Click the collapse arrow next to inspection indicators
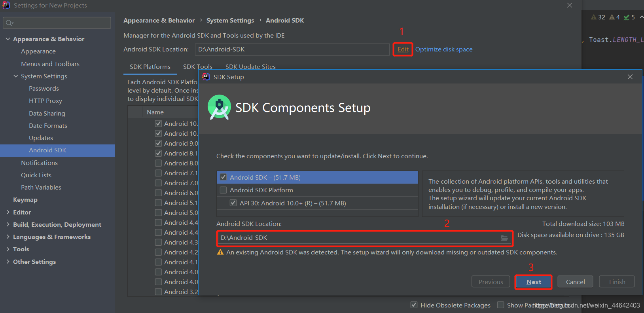This screenshot has height=313, width=644. (641, 17)
